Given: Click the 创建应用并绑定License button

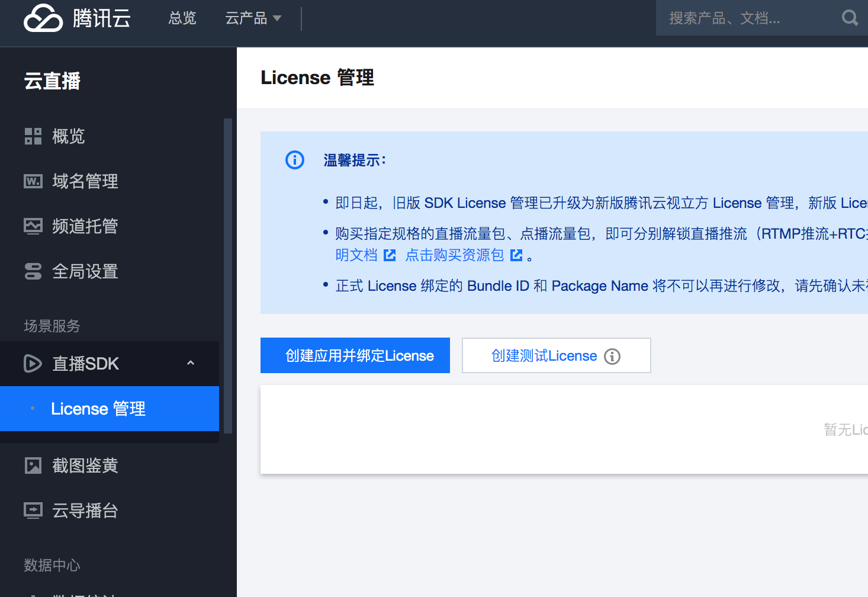Looking at the screenshot, I should coord(355,355).
